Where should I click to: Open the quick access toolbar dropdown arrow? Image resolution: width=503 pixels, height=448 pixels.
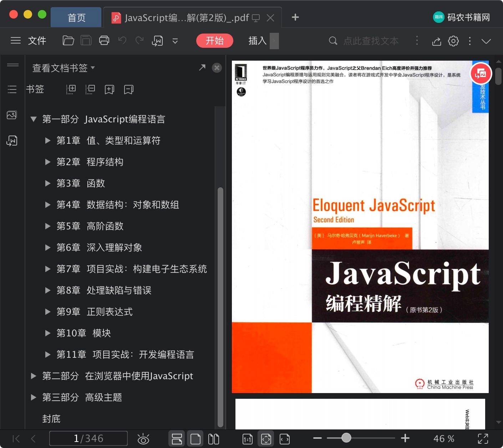click(175, 41)
